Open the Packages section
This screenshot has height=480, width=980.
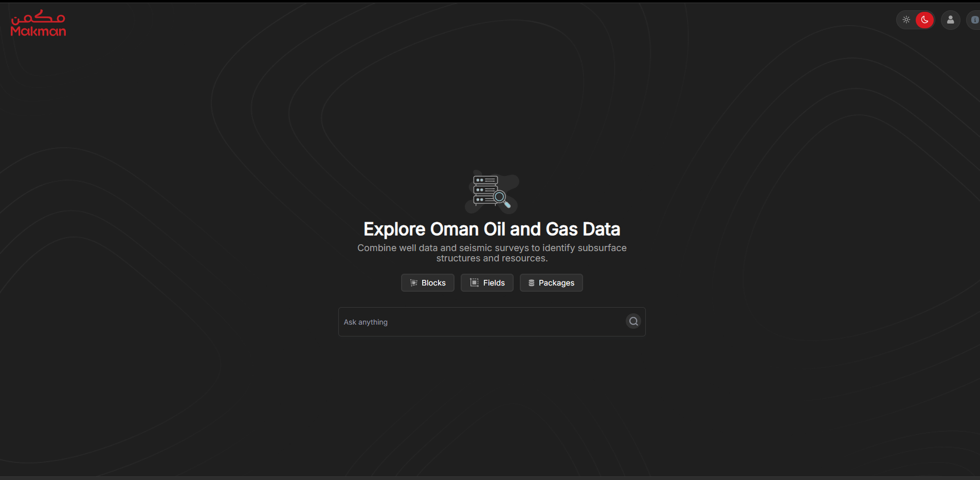551,283
